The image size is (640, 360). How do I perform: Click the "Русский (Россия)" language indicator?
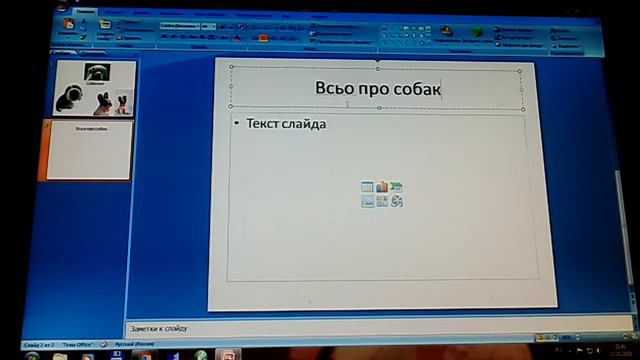pyautogui.click(x=134, y=344)
